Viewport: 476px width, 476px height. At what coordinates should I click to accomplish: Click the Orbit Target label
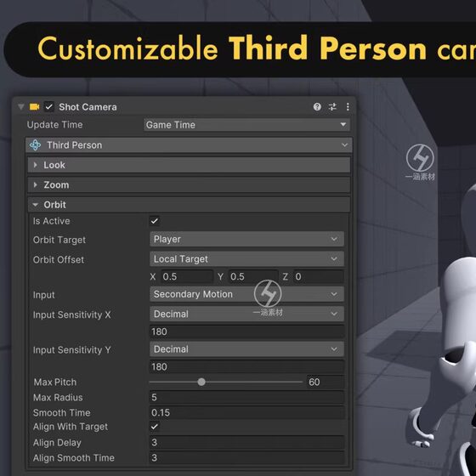[x=59, y=240]
